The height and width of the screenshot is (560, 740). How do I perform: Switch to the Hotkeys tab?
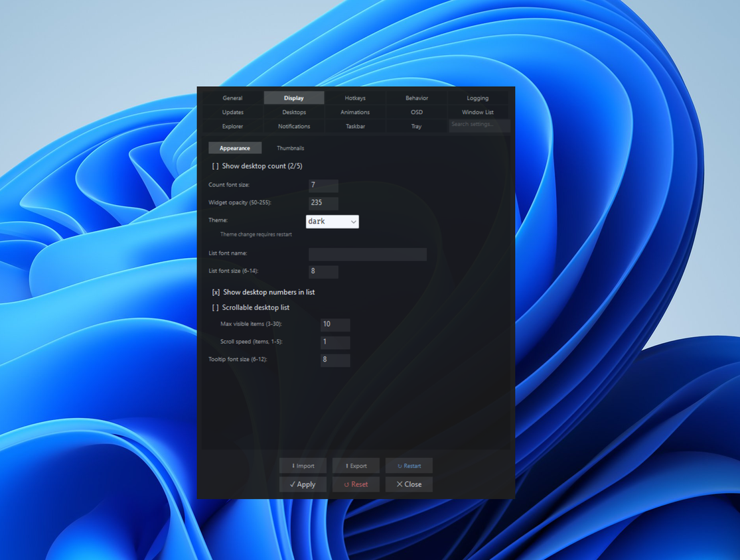355,98
